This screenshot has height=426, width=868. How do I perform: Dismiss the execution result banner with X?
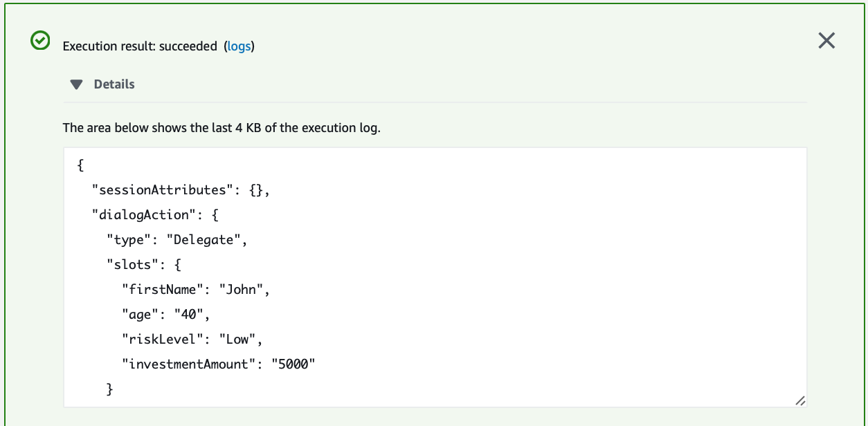(826, 41)
